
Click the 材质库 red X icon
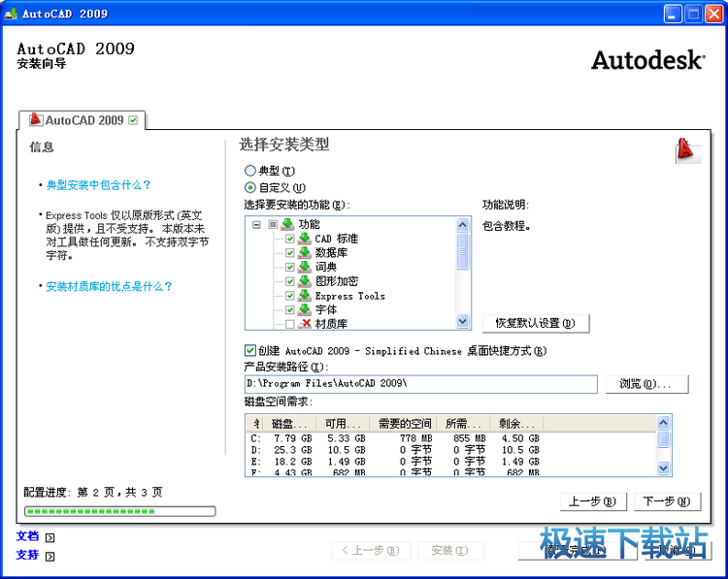[x=305, y=323]
